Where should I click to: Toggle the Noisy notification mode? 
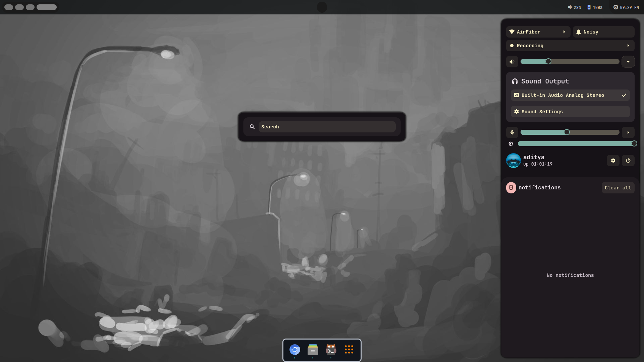(603, 32)
